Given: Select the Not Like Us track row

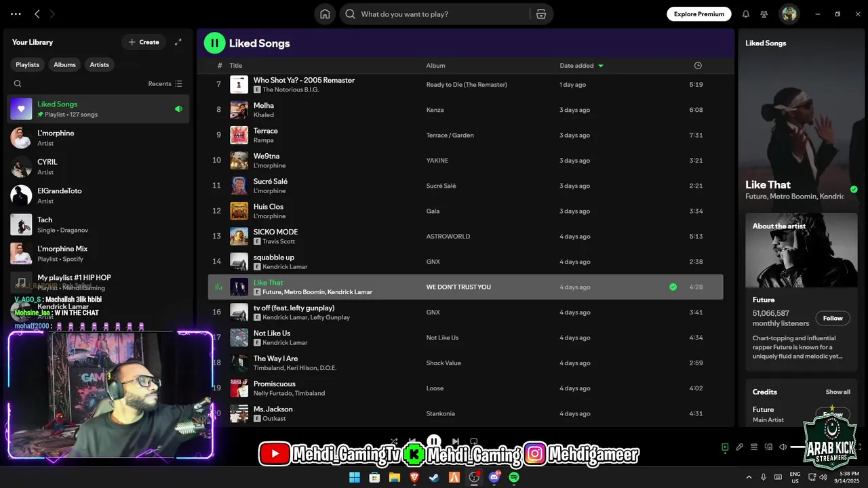Looking at the screenshot, I should click(465, 338).
